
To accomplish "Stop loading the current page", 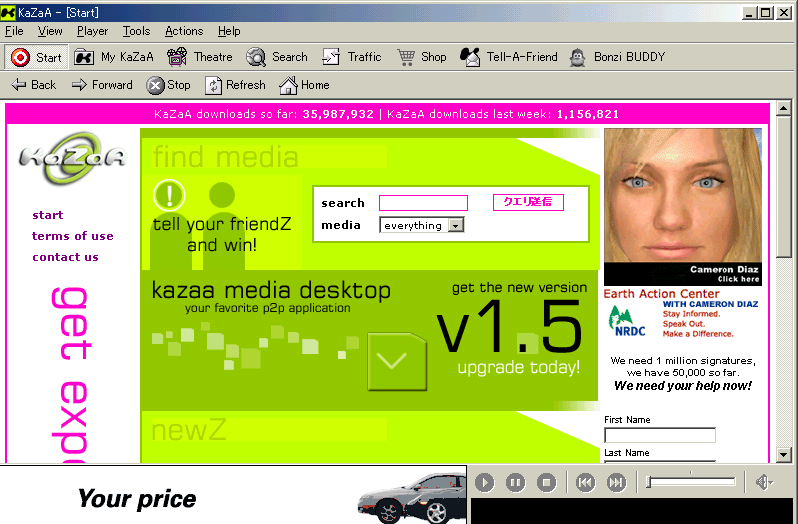I will [x=155, y=85].
